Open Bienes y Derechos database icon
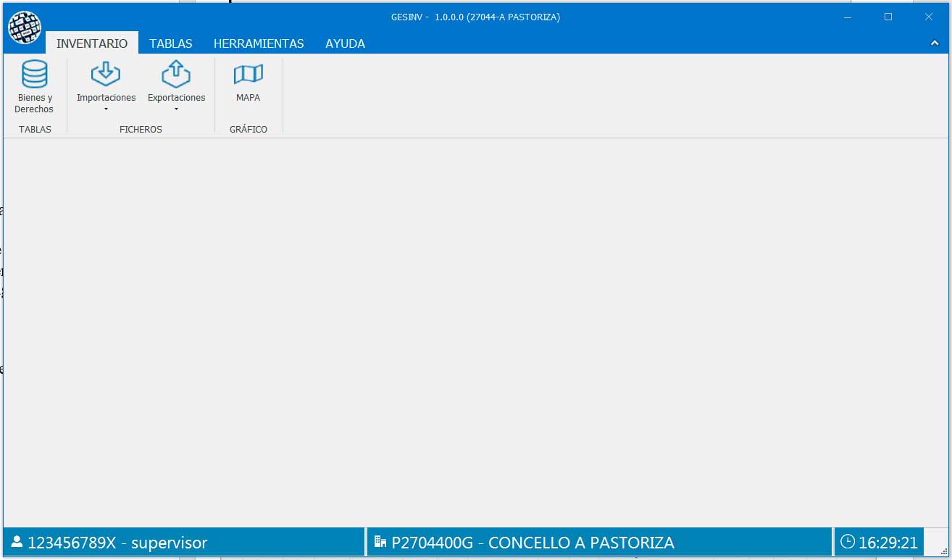The image size is (952, 560). click(x=34, y=75)
